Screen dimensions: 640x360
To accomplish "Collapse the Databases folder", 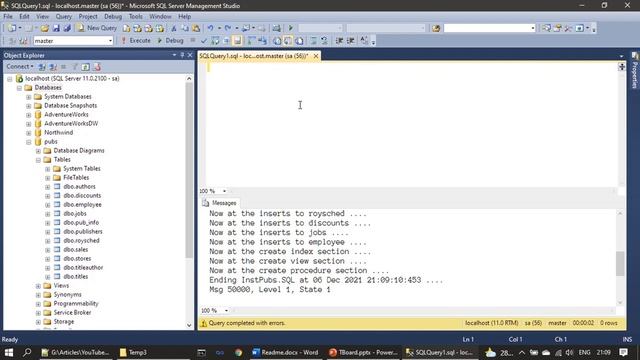I will (19, 88).
